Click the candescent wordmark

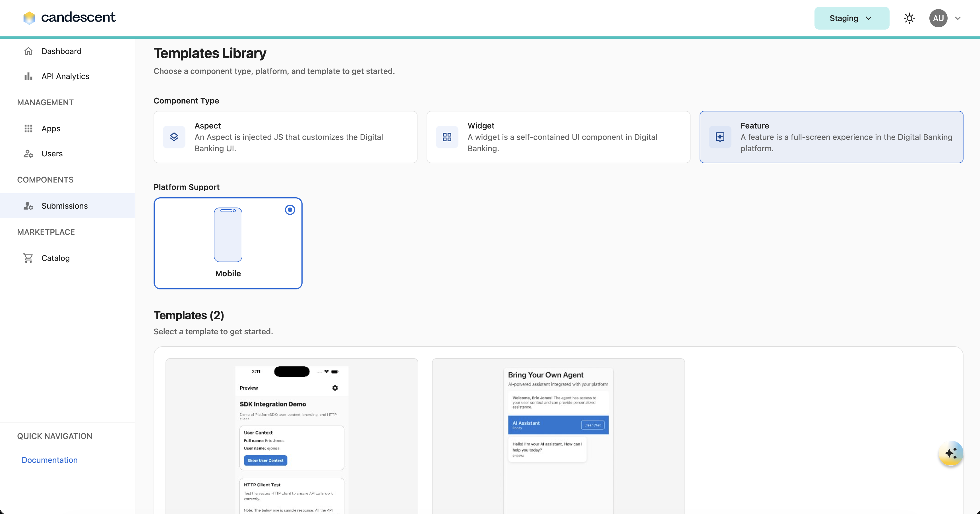[x=78, y=17]
